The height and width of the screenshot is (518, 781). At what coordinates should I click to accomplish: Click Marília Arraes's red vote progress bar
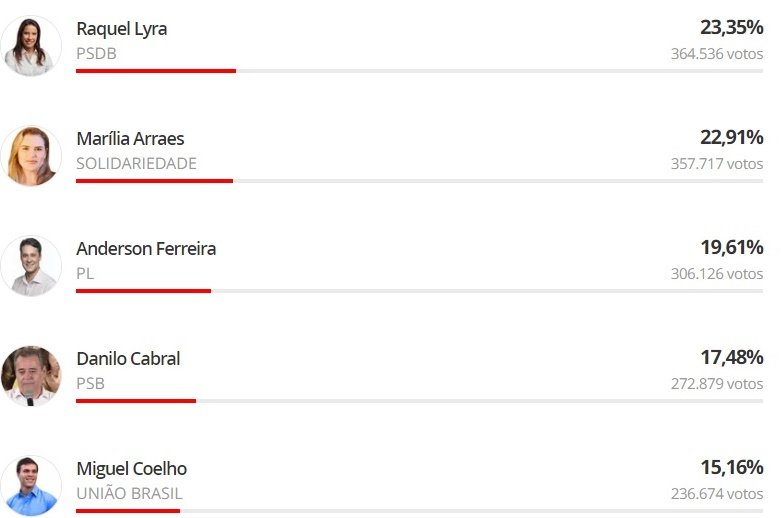tap(154, 181)
